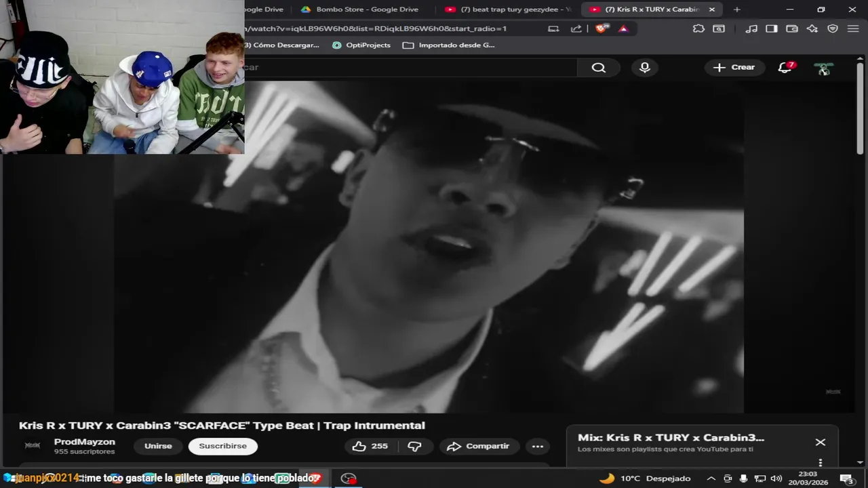Open the three-dot more actions menu

[x=538, y=446]
